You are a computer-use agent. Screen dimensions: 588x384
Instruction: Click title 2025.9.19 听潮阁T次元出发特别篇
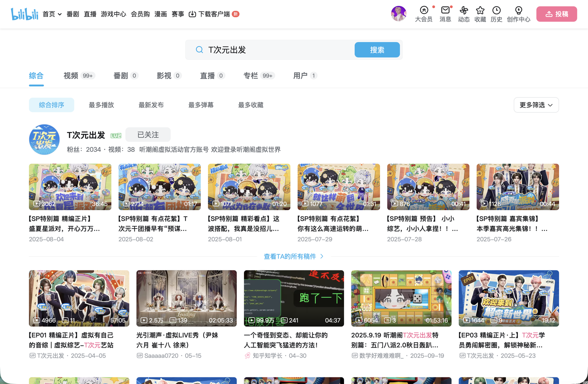coord(395,340)
